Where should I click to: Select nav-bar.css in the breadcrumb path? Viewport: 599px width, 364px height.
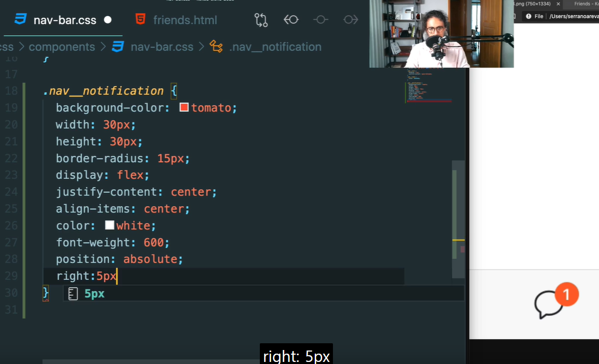pyautogui.click(x=162, y=47)
